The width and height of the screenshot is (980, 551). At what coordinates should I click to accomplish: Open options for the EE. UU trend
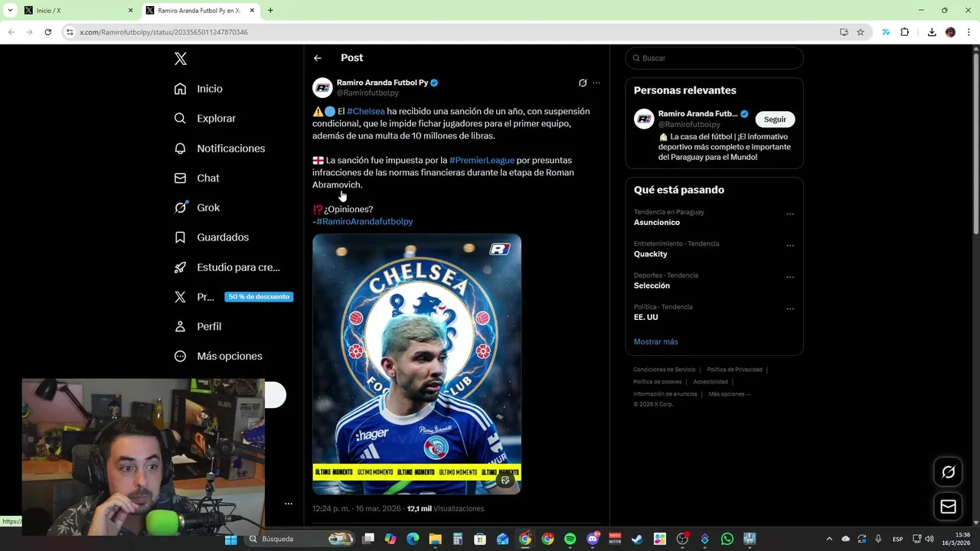click(790, 309)
